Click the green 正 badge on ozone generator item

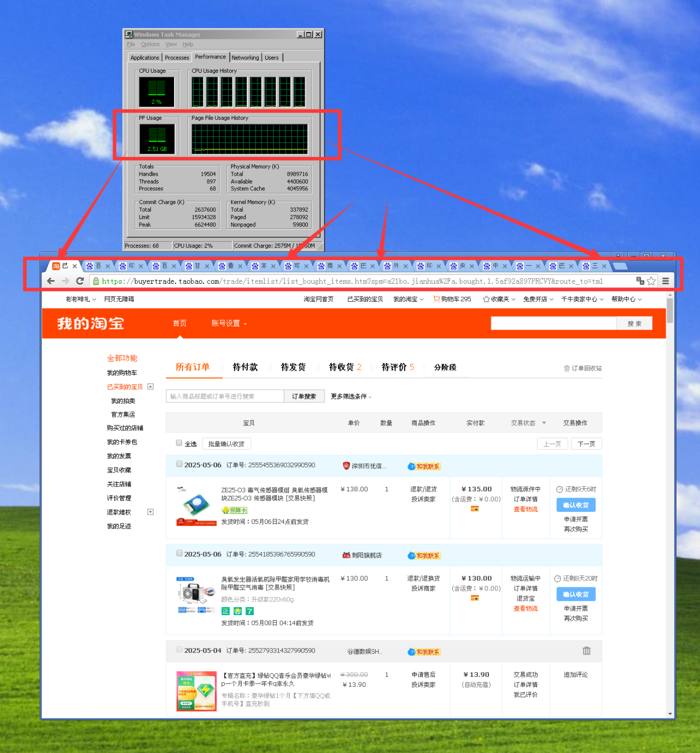(x=225, y=611)
